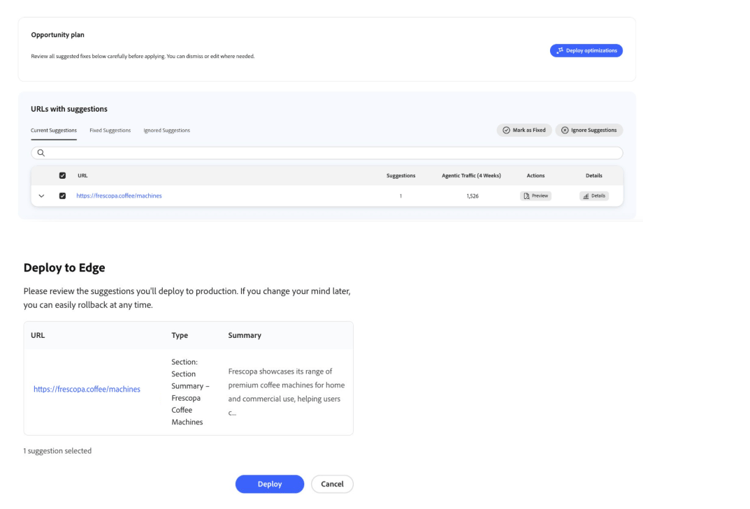Uncheck the frescopa.coffee/machines row checkbox
750x509 pixels.
coord(62,196)
